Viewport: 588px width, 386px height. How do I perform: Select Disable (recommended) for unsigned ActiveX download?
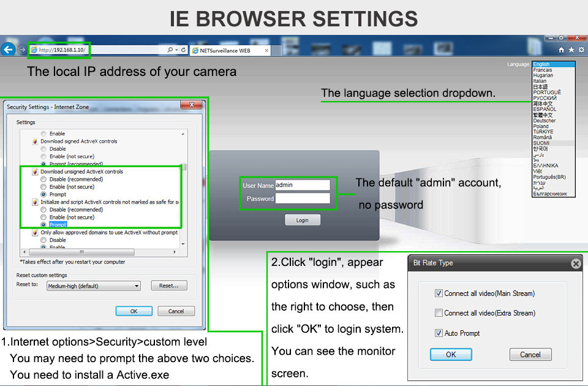tap(43, 180)
